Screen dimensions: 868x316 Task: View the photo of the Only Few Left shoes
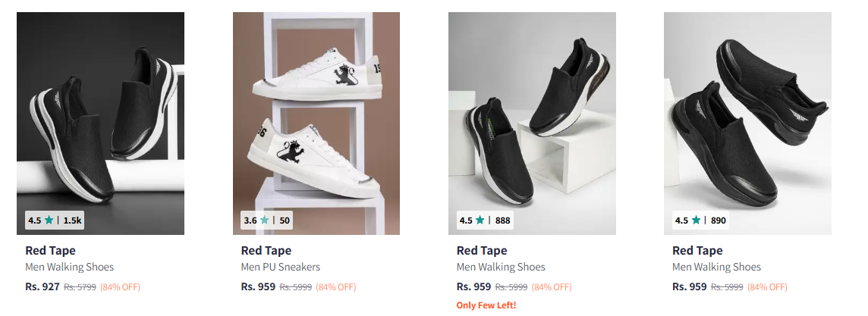coord(531,114)
